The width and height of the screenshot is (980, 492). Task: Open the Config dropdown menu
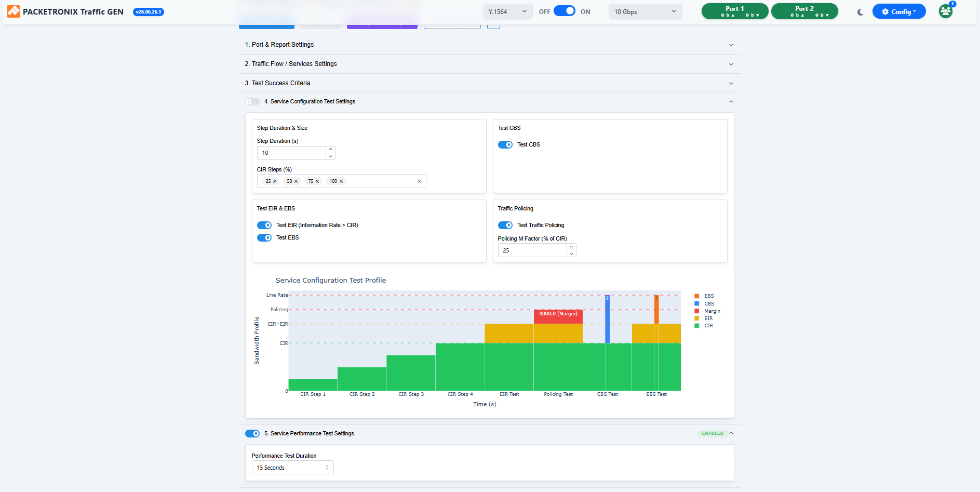[898, 11]
